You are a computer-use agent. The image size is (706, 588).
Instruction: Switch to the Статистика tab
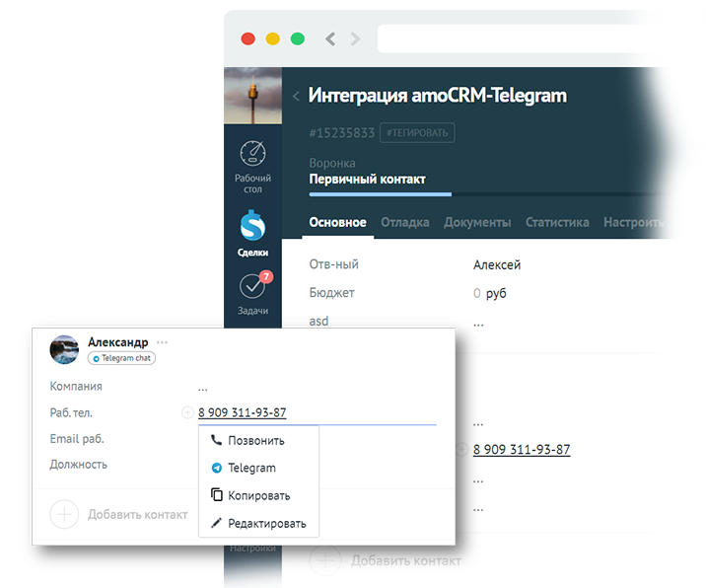(557, 223)
